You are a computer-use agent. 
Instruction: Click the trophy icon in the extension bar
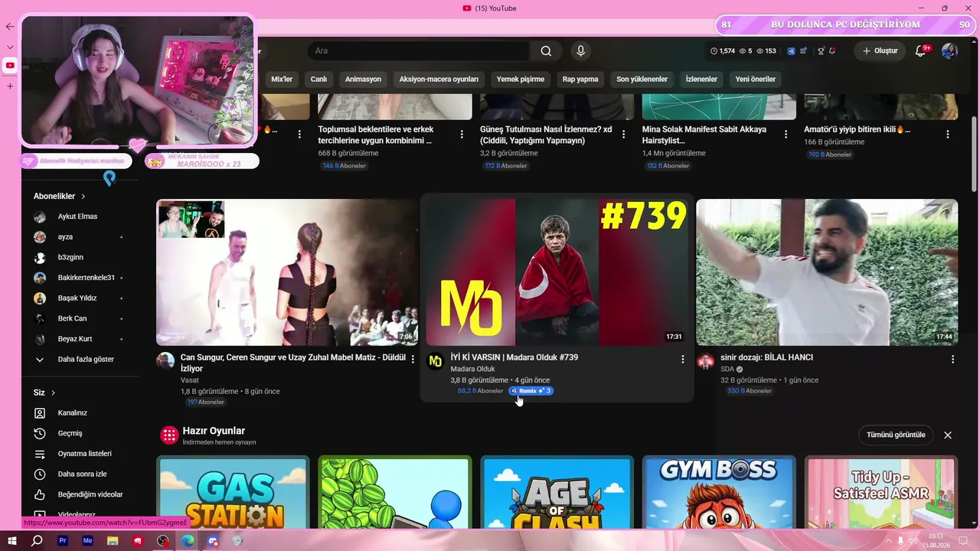click(x=821, y=51)
